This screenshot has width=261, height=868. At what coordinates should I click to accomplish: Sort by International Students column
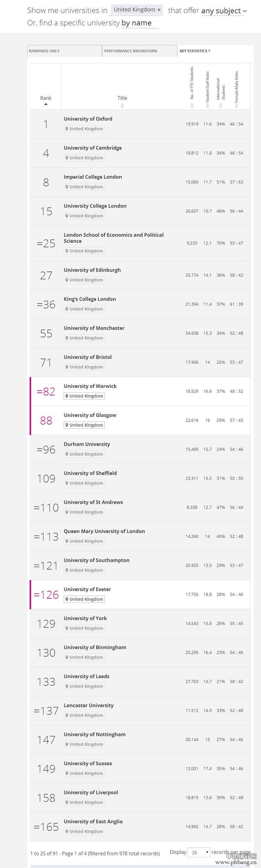221,92
